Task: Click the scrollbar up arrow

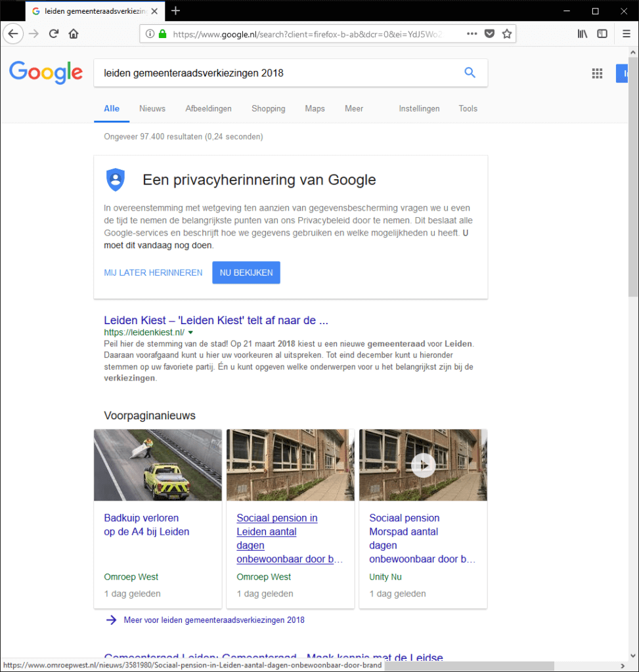Action: click(633, 52)
